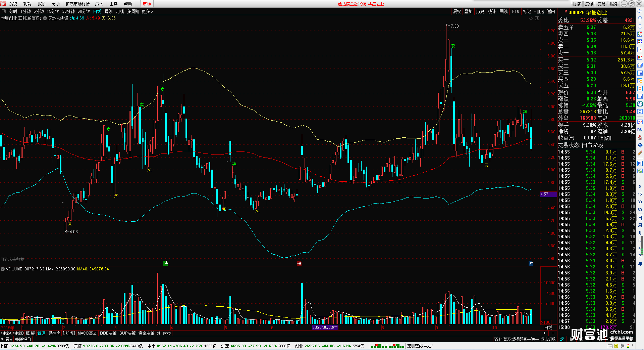Click the indicator circle icon before 天地人轨道

coord(45,18)
